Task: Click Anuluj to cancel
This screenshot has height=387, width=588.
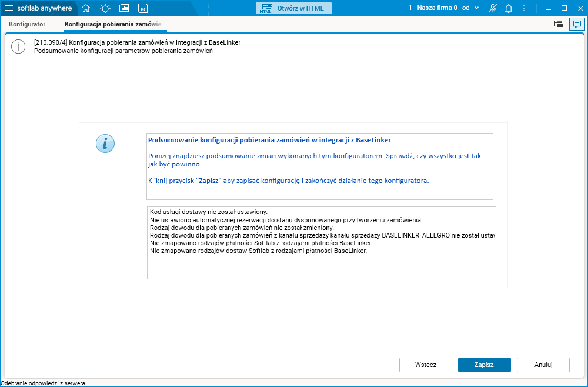Action: (543, 365)
